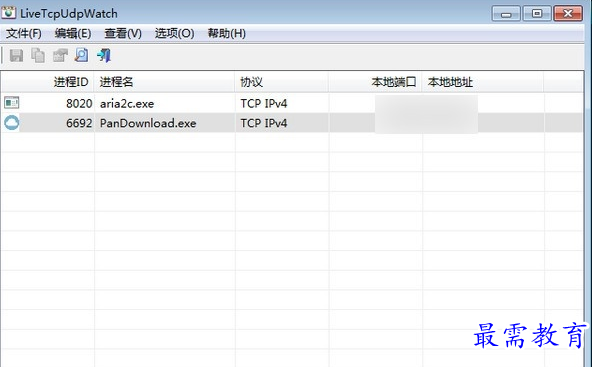Screen dimensions: 595x367
Task: Click the Find magnifier toolbar icon
Action: (82, 55)
